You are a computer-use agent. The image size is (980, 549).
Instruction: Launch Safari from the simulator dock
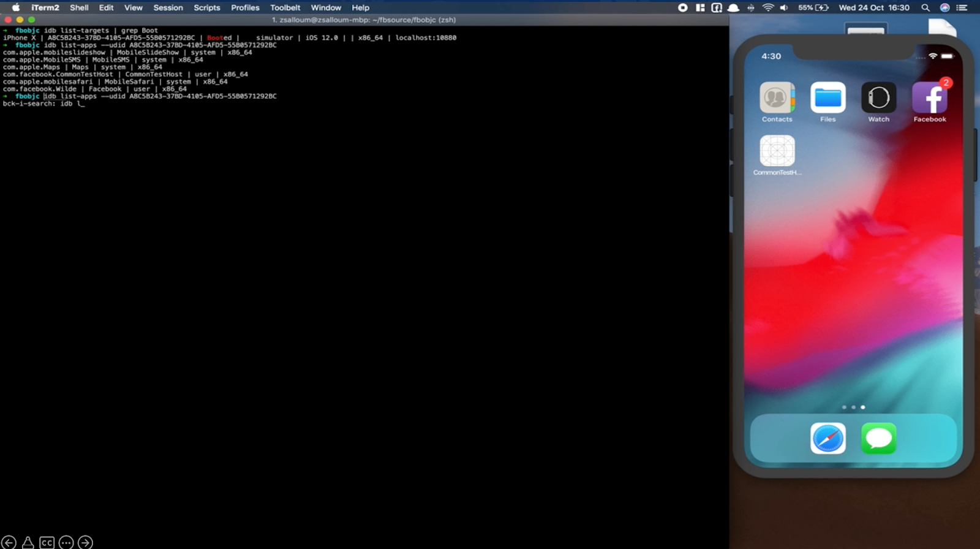[x=827, y=439]
